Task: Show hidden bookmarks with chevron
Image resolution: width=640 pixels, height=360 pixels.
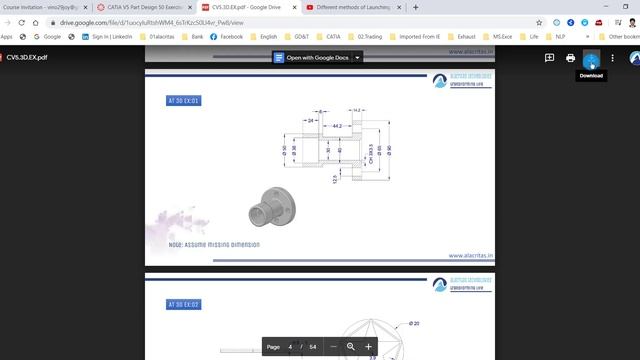Action: pyautogui.click(x=587, y=37)
